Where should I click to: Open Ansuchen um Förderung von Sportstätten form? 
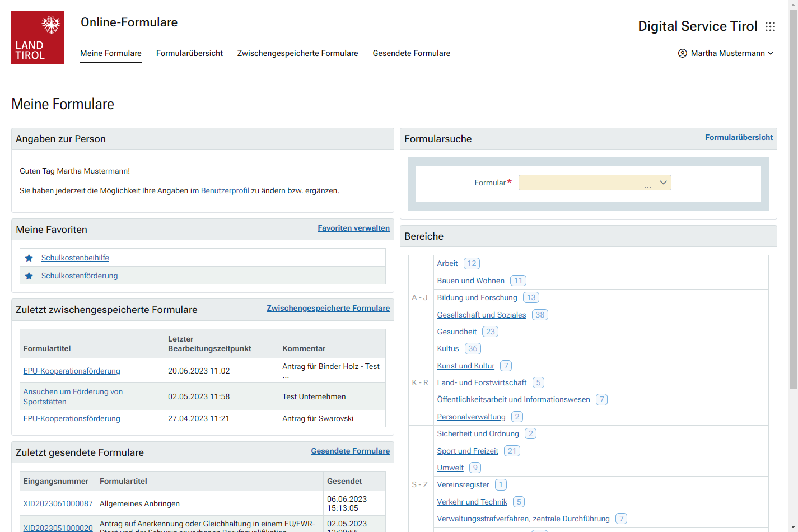coord(73,396)
